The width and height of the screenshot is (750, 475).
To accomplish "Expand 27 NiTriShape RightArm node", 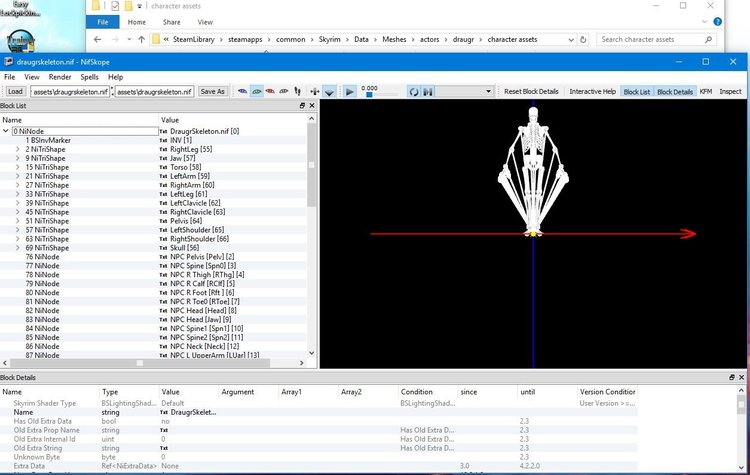I will (x=18, y=185).
